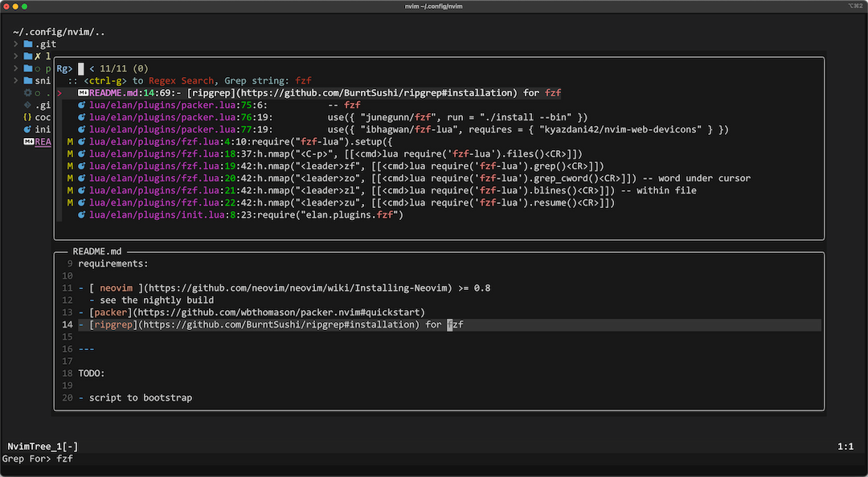Click the markdown icon beside the README.md search result

pyautogui.click(x=83, y=92)
